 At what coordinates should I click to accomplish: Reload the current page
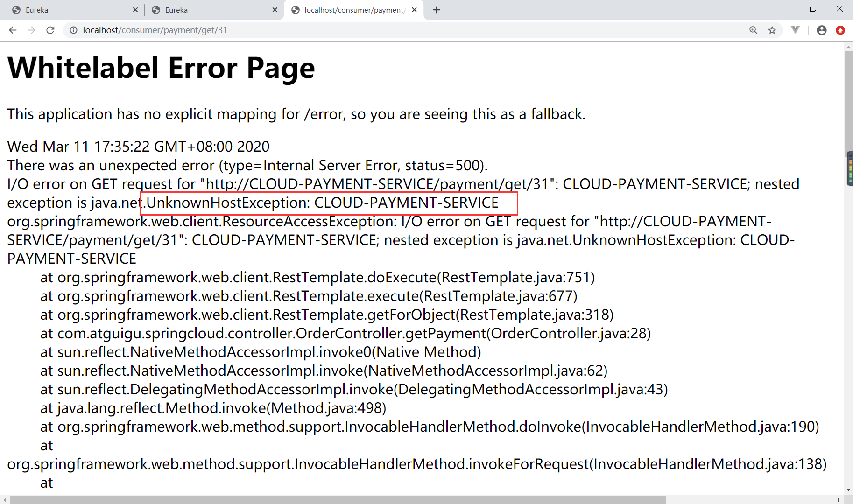click(50, 30)
